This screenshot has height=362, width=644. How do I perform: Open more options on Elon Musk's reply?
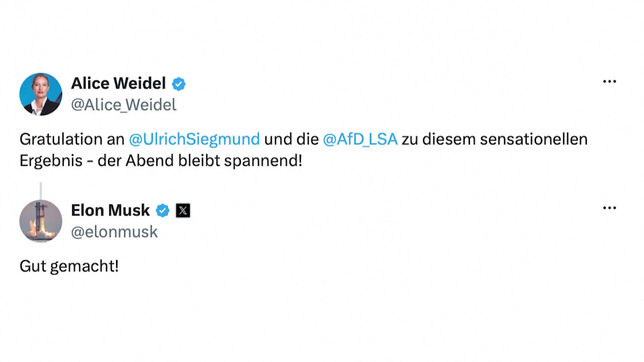(609, 208)
